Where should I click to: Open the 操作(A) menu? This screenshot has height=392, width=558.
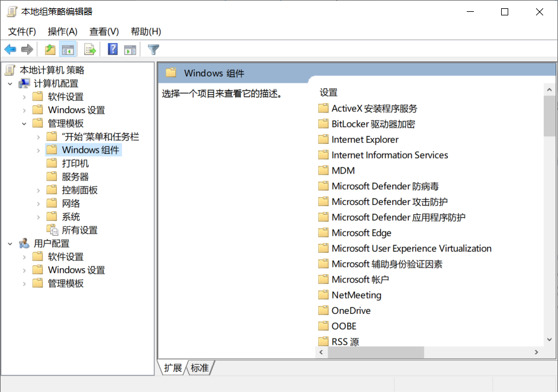62,31
